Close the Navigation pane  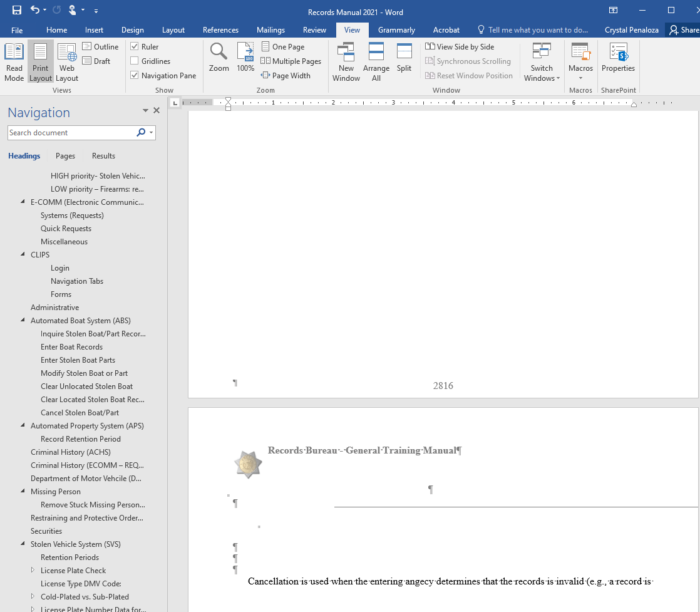point(157,110)
